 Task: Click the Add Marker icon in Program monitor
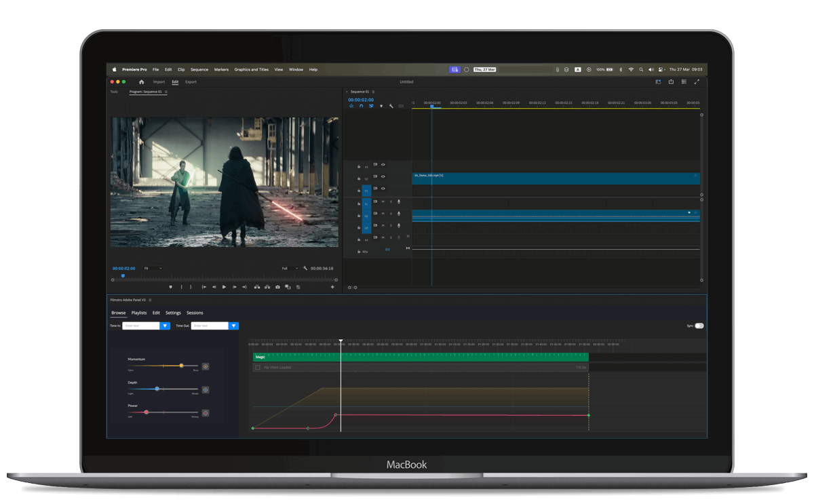(x=170, y=287)
